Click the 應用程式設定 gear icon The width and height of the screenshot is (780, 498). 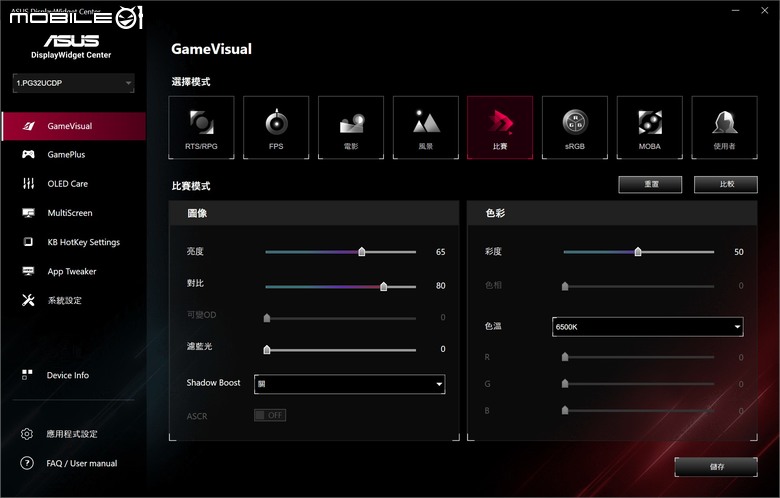[x=27, y=434]
